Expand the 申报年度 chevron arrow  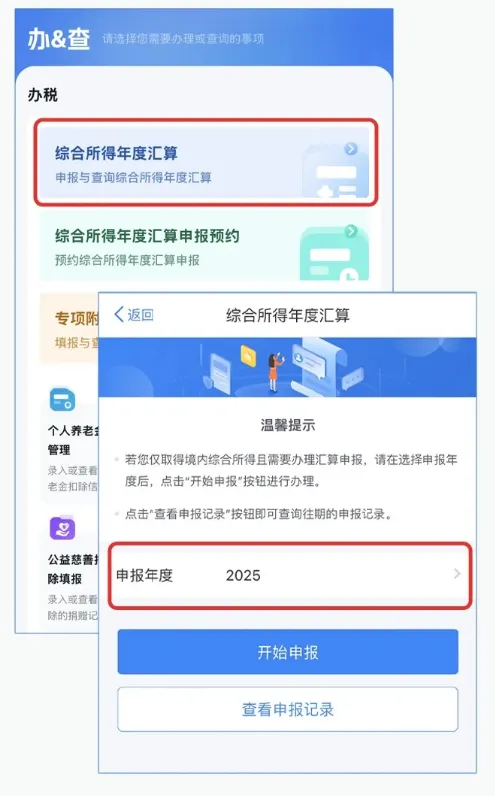click(x=457, y=574)
